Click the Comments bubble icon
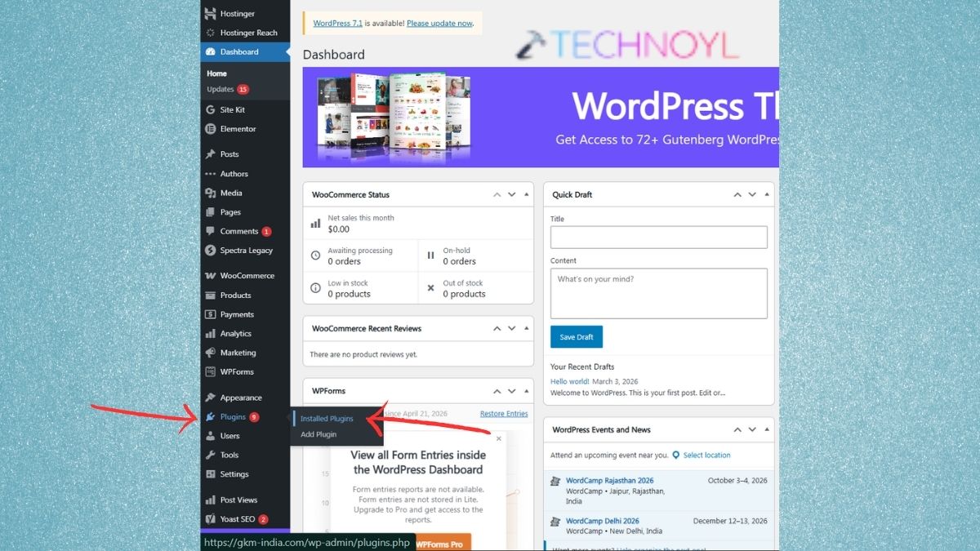Viewport: 980px width, 551px height. coord(211,231)
